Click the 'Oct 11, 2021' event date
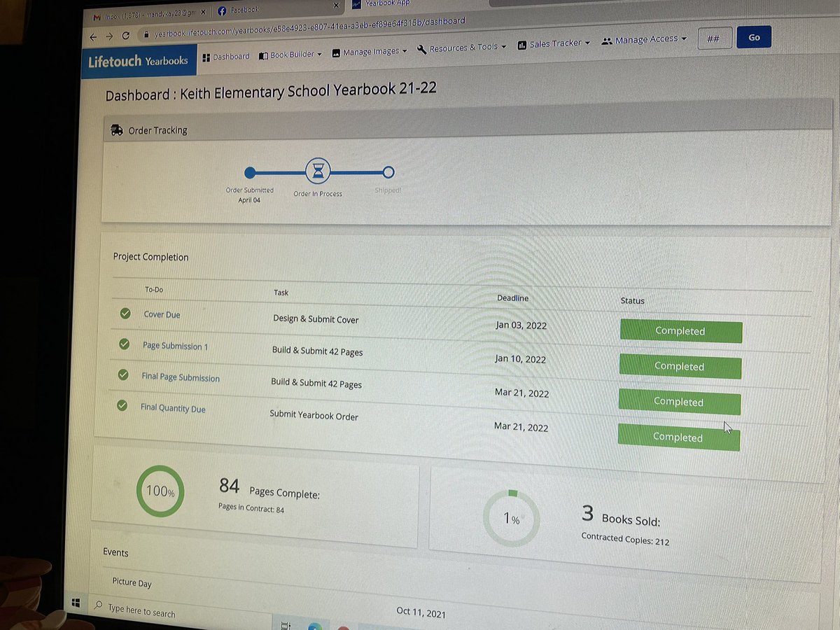840x630 pixels. [421, 612]
